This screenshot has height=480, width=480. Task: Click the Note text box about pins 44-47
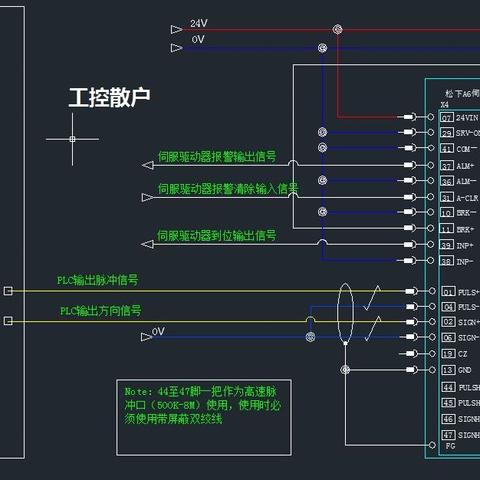pyautogui.click(x=204, y=417)
